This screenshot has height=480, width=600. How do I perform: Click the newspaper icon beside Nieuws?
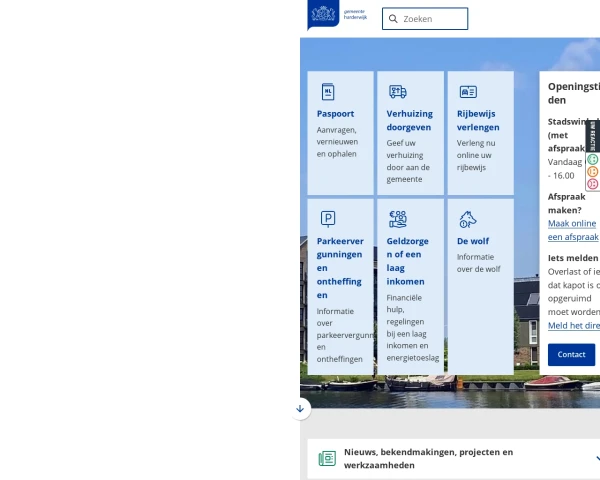[x=327, y=458]
